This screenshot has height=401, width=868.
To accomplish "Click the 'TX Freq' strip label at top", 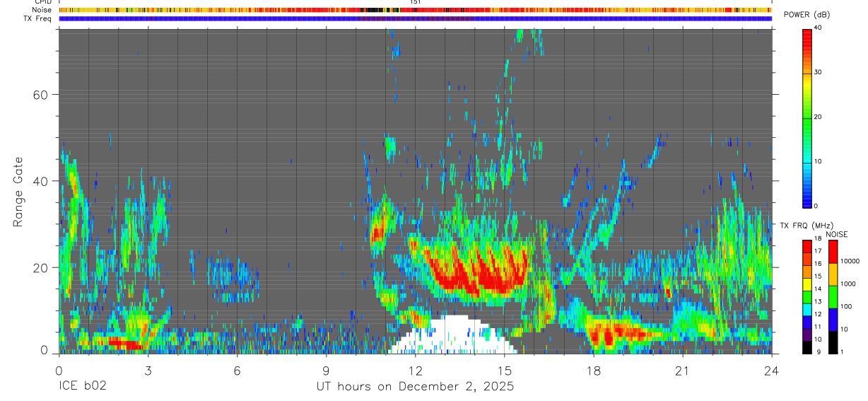I will 37,18.
